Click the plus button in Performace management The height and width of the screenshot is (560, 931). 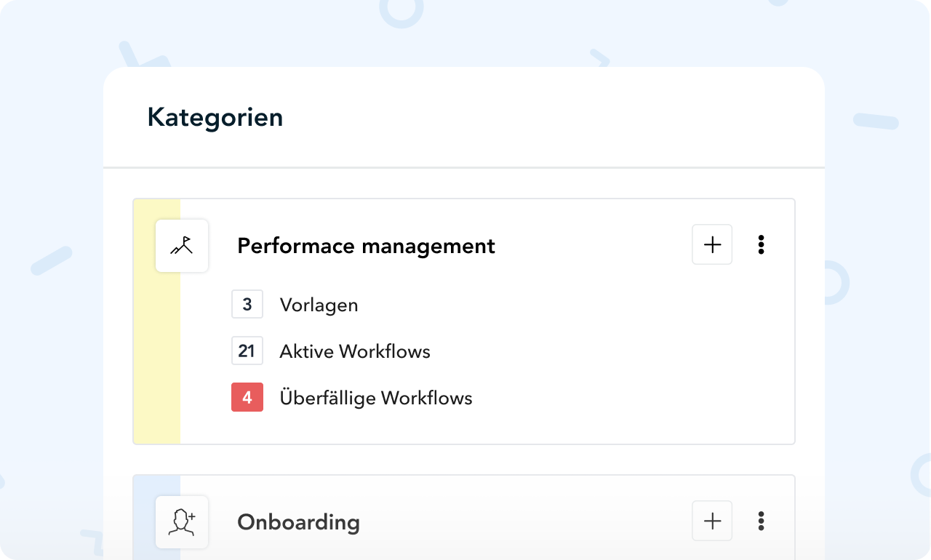712,244
